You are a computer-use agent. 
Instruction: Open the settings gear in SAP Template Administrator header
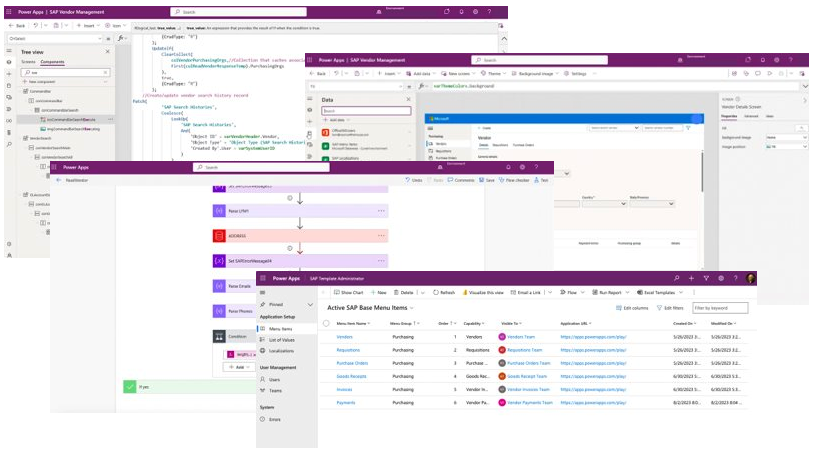(x=721, y=278)
